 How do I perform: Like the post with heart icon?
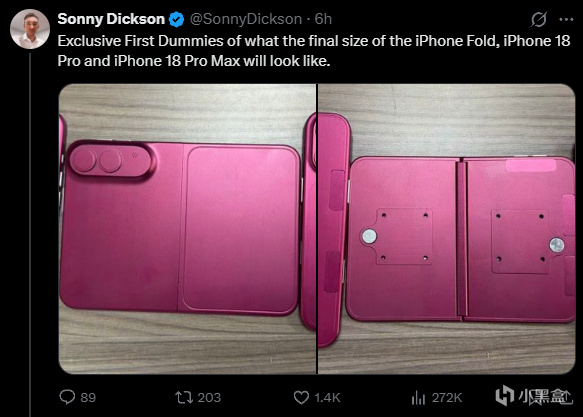point(301,398)
